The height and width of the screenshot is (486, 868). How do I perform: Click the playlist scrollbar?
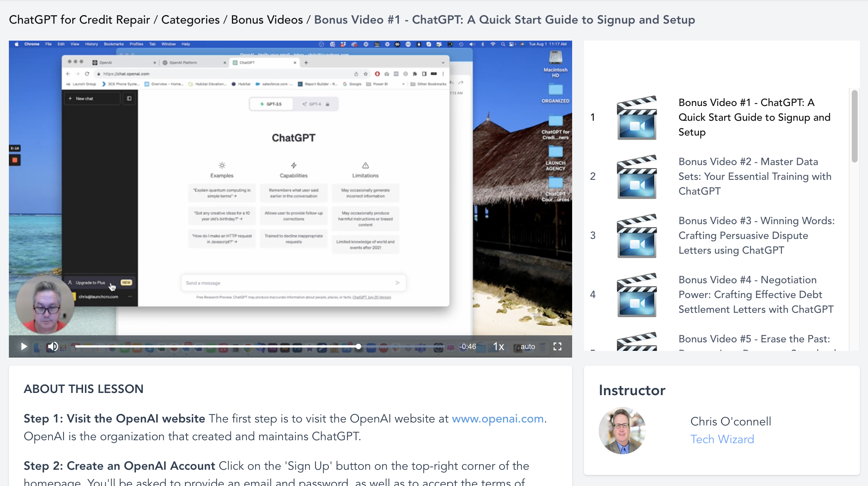(x=854, y=126)
